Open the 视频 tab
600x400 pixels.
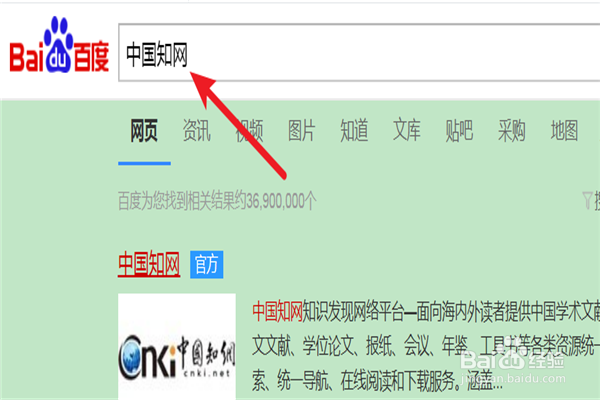[249, 130]
